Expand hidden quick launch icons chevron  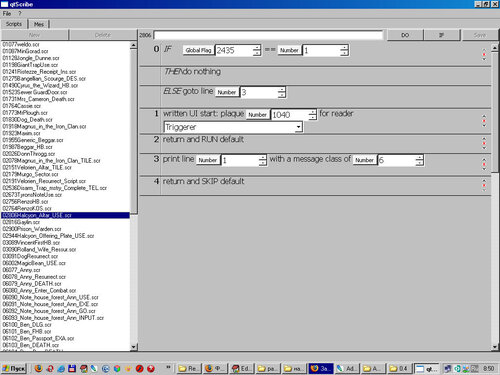pos(168,367)
